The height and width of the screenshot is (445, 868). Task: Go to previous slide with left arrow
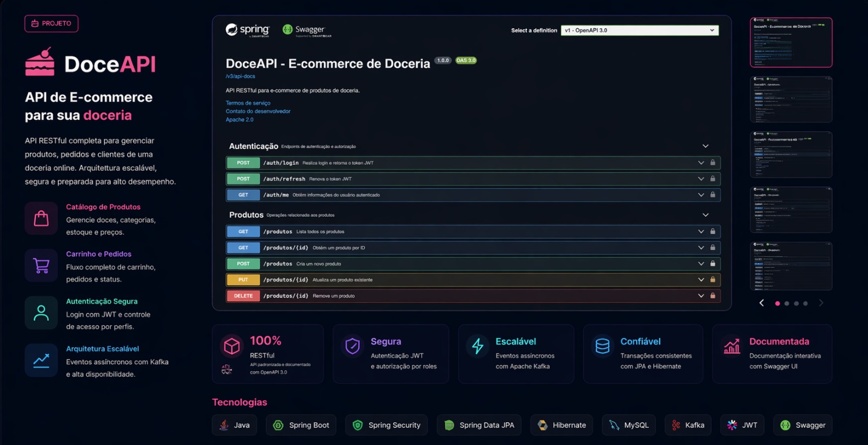pyautogui.click(x=762, y=303)
